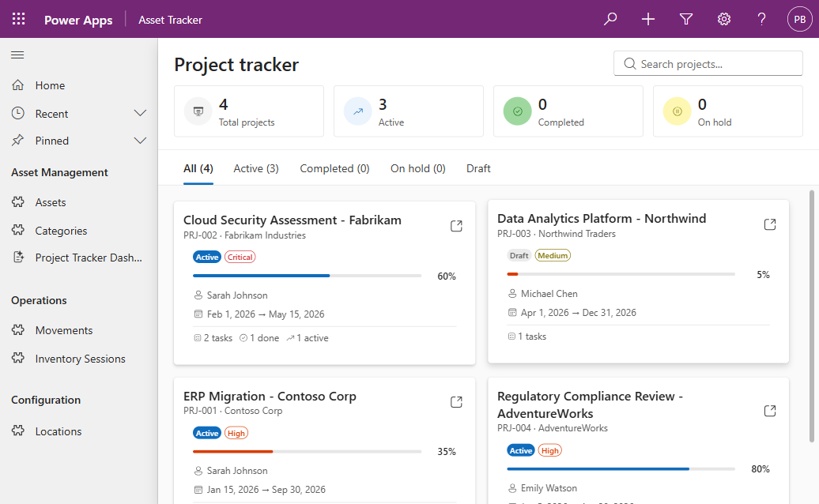This screenshot has width=819, height=504.
Task: Switch to the Completed (0) tab
Action: pyautogui.click(x=334, y=168)
